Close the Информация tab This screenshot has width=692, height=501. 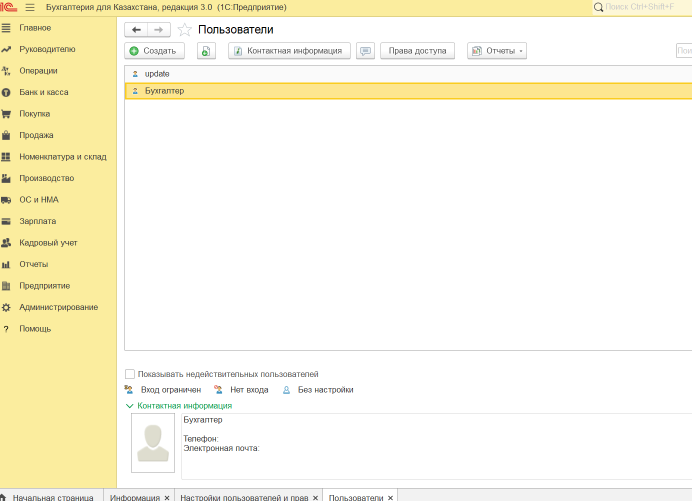pyautogui.click(x=168, y=497)
